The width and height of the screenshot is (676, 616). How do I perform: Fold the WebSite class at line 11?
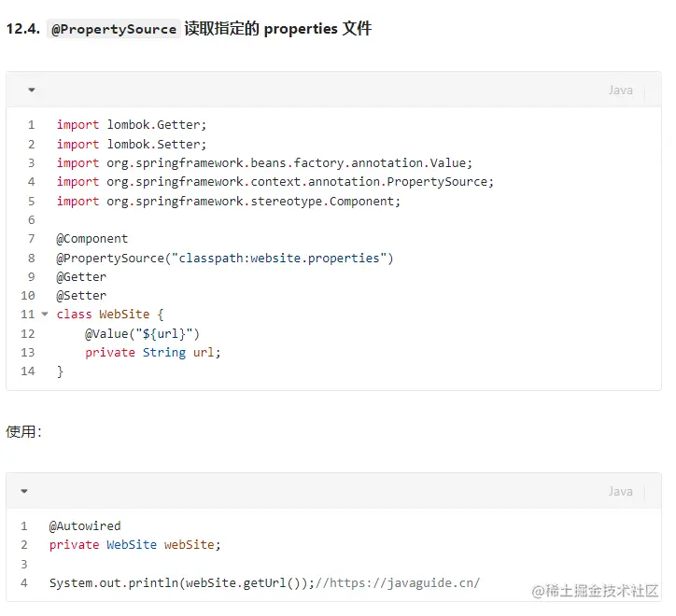pyautogui.click(x=44, y=315)
